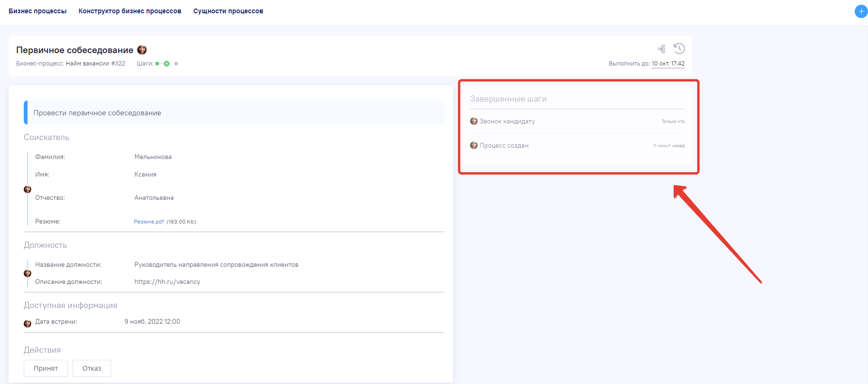The width and height of the screenshot is (868, 384).
Task: Click the blue plus button in corner
Action: (x=861, y=11)
